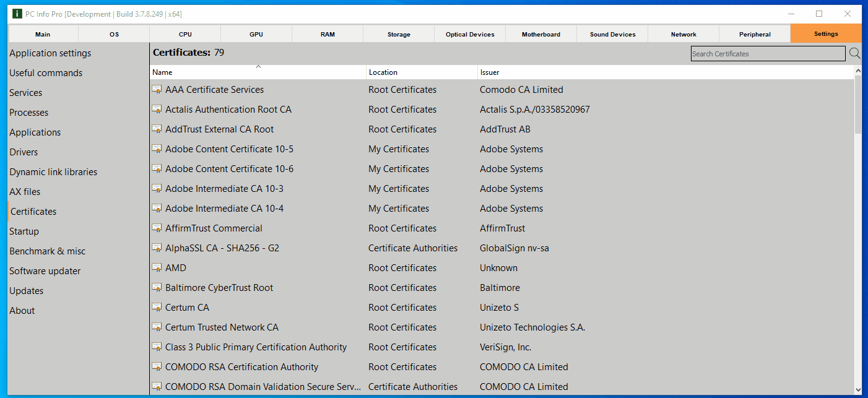868x398 pixels.
Task: Open the About section
Action: [22, 311]
